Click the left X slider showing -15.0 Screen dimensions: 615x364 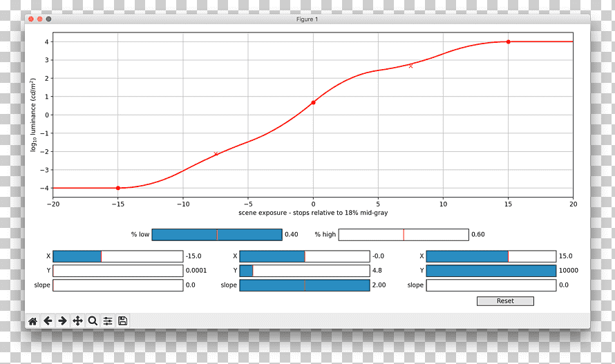tap(118, 256)
